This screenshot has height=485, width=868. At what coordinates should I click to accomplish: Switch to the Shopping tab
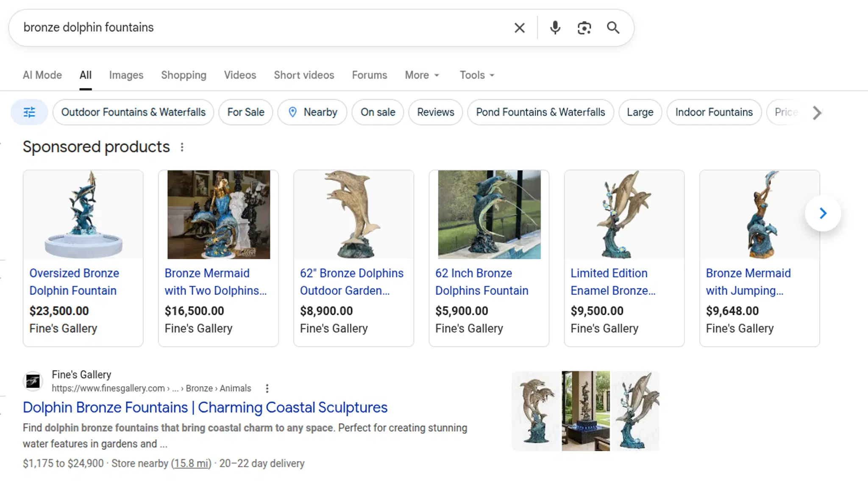(x=183, y=75)
